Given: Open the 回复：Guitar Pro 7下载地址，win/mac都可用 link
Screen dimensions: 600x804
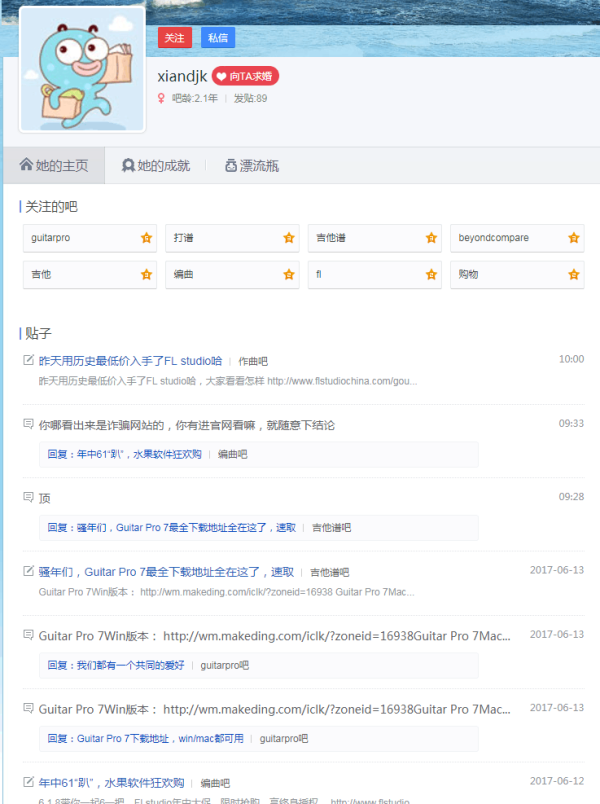Looking at the screenshot, I should [x=146, y=738].
